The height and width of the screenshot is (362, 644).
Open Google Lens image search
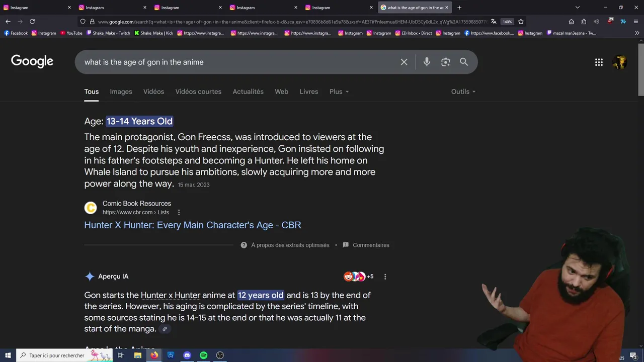(x=445, y=62)
